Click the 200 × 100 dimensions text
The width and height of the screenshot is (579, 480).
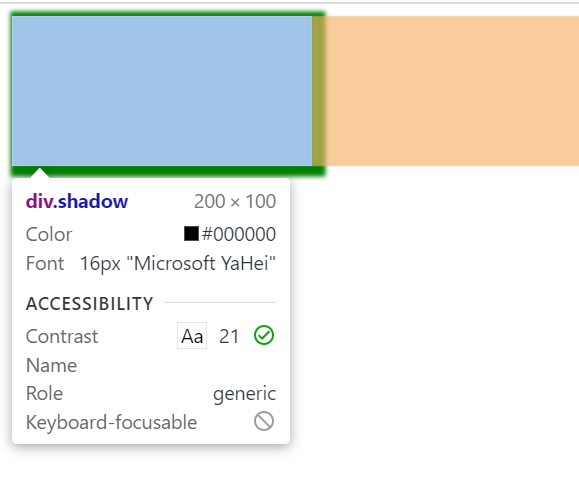click(x=235, y=202)
